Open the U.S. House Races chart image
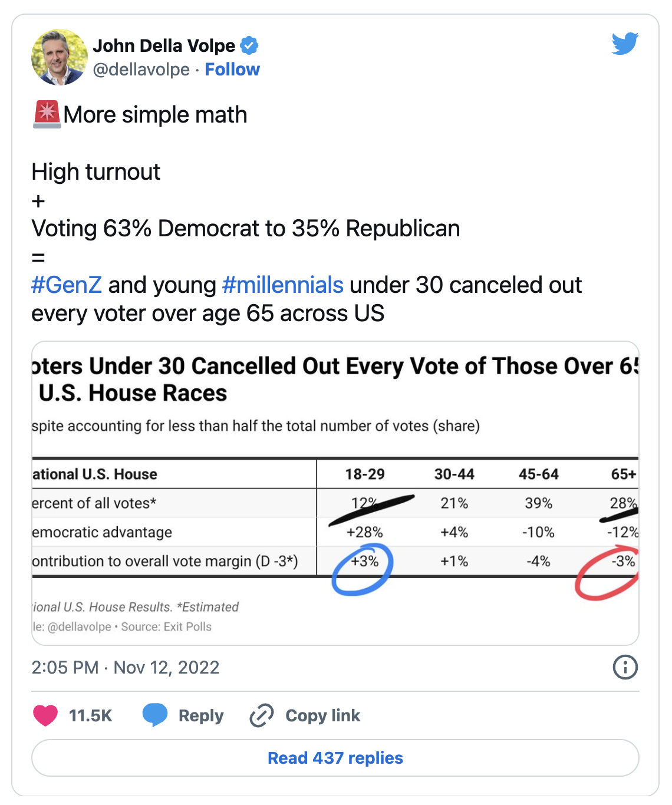The image size is (672, 805). pos(335,493)
